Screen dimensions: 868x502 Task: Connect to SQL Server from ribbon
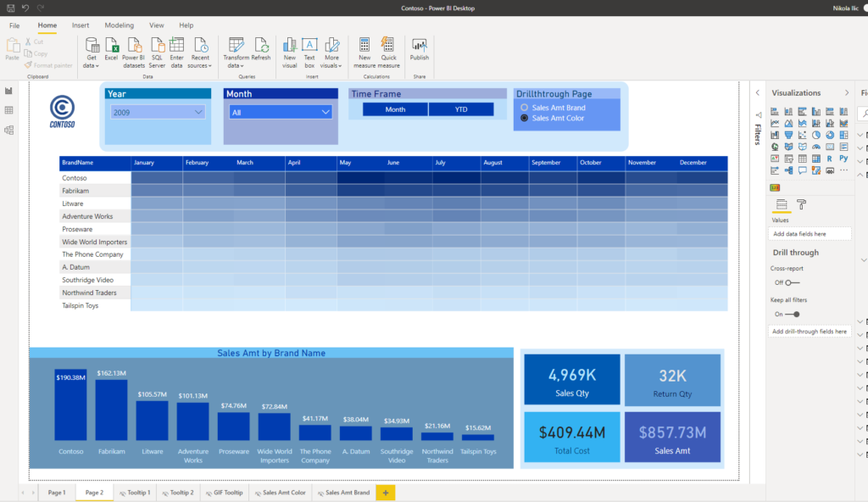click(x=157, y=53)
